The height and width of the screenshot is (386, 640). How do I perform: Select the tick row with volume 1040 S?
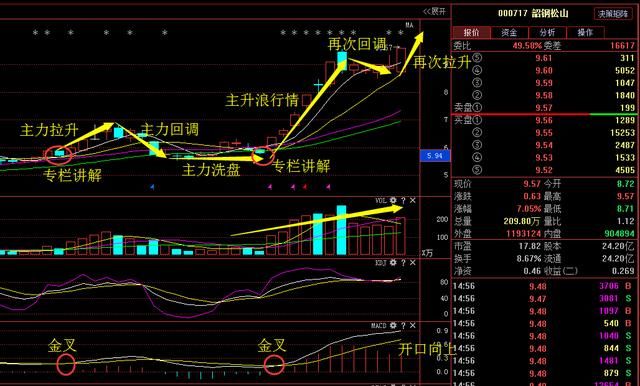543,336
